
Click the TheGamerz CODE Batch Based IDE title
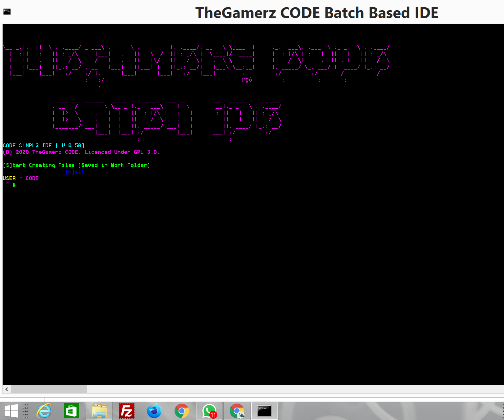[x=317, y=13]
